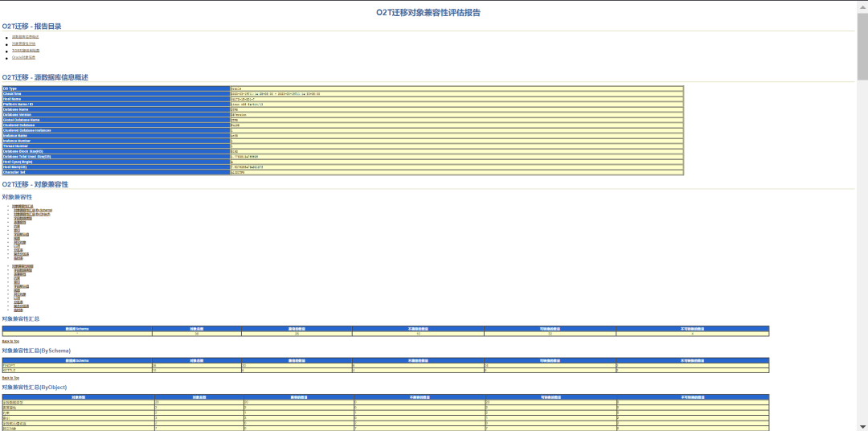The height and width of the screenshot is (431, 868).
Task: Click 对象类型 header in the ByObject table
Action: tap(79, 397)
